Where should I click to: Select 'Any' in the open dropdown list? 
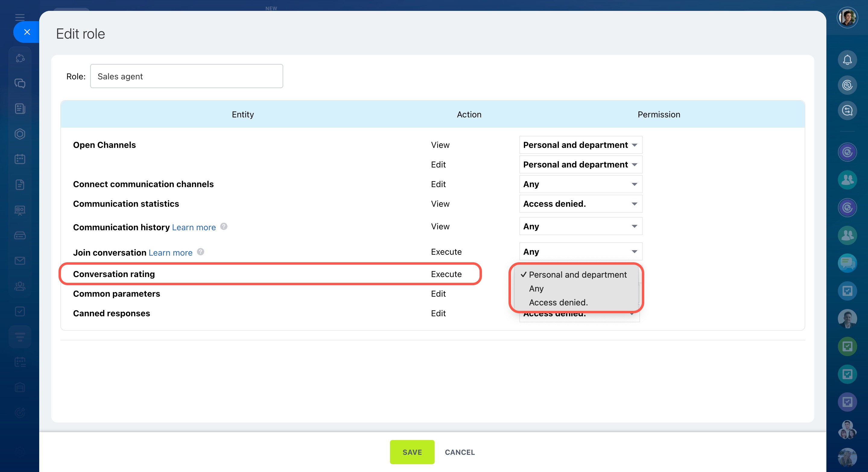tap(536, 289)
